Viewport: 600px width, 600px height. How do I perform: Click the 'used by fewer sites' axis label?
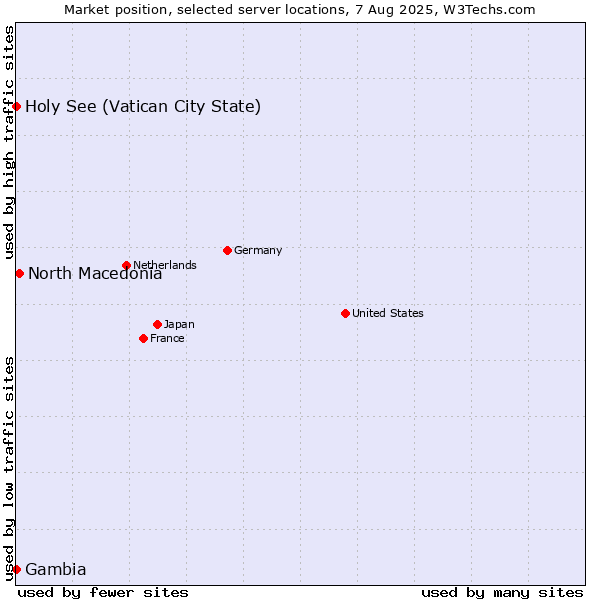click(x=103, y=593)
